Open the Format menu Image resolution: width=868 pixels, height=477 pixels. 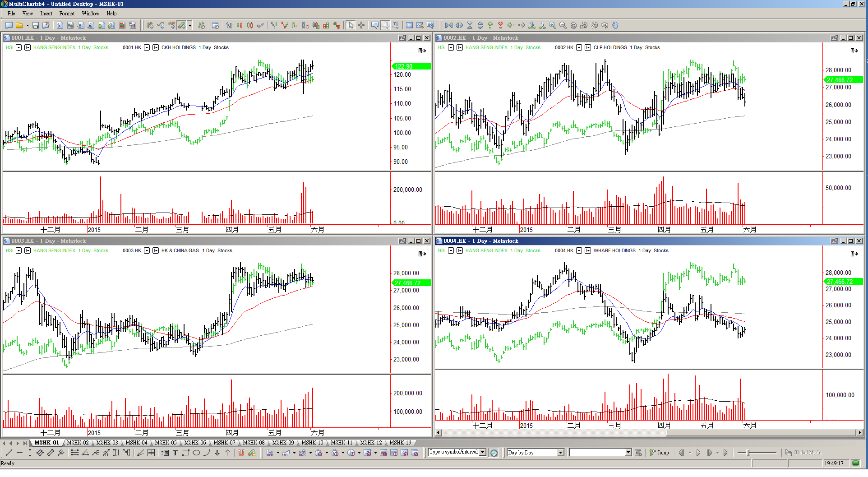pos(67,14)
